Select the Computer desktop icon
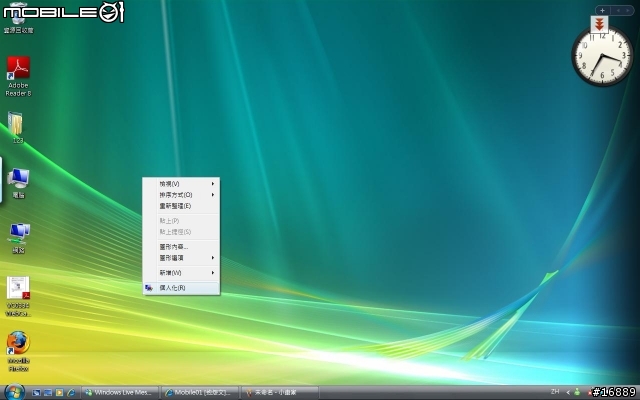 18,183
